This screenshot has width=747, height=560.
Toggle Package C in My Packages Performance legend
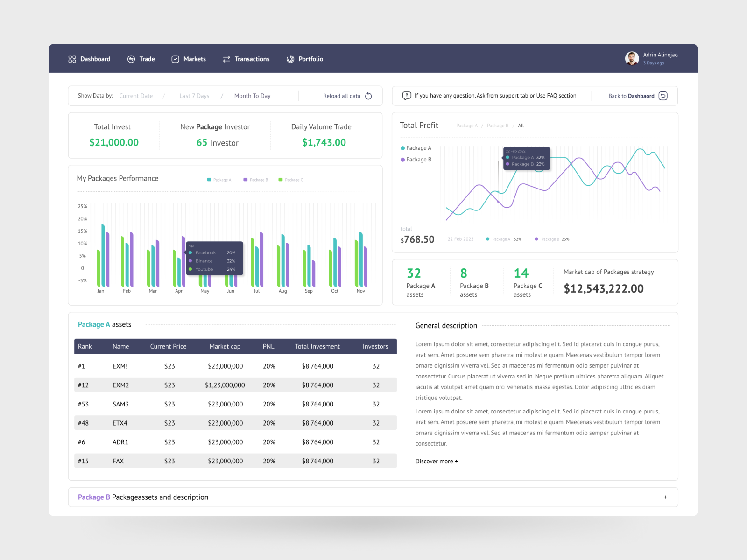coord(290,180)
